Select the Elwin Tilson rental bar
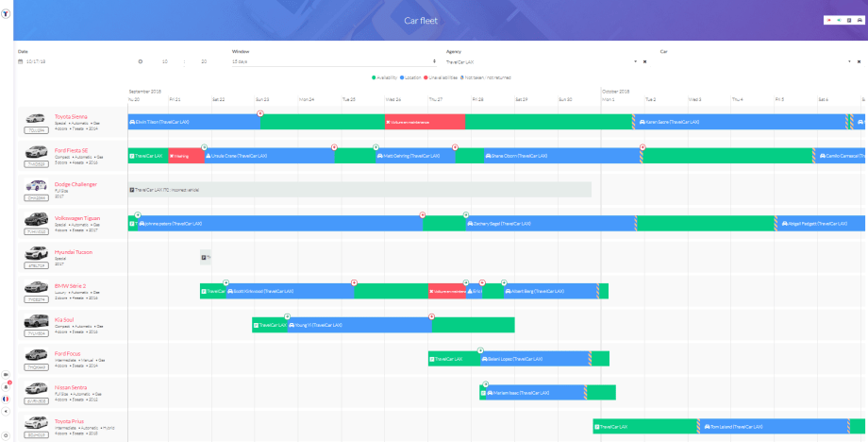The height and width of the screenshot is (442, 868). pyautogui.click(x=194, y=121)
